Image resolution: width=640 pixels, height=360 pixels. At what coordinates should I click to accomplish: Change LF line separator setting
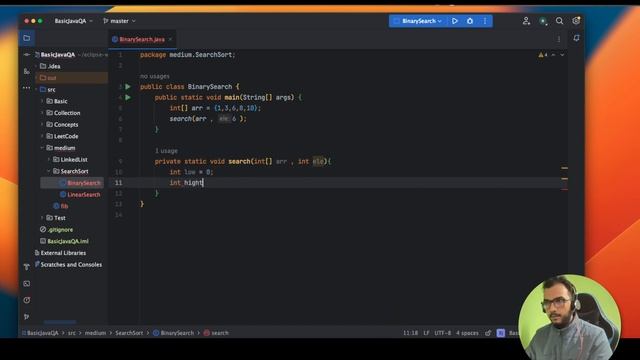tap(426, 333)
